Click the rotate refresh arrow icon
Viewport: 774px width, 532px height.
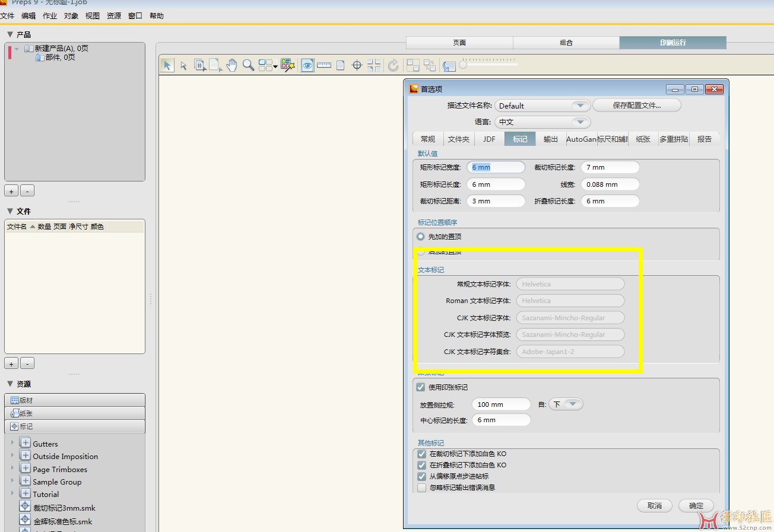pos(393,65)
